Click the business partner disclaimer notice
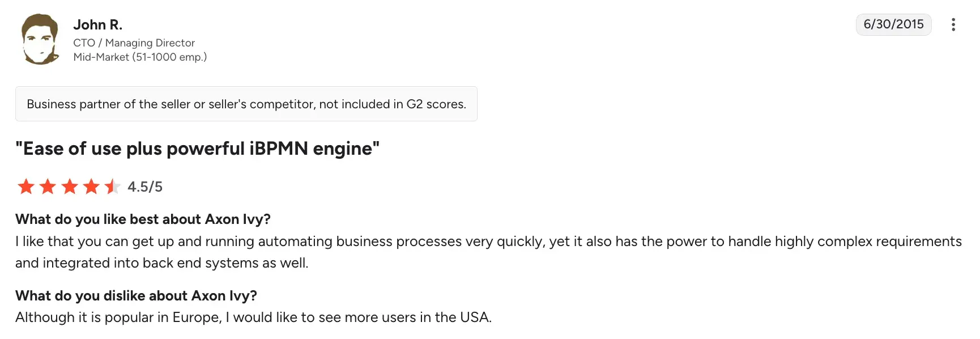This screenshot has width=980, height=339. (x=246, y=104)
